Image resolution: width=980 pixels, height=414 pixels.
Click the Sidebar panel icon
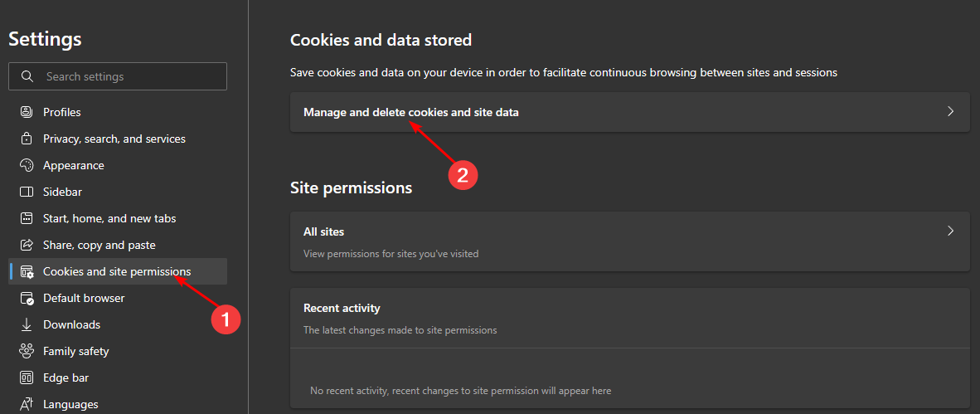(x=27, y=192)
